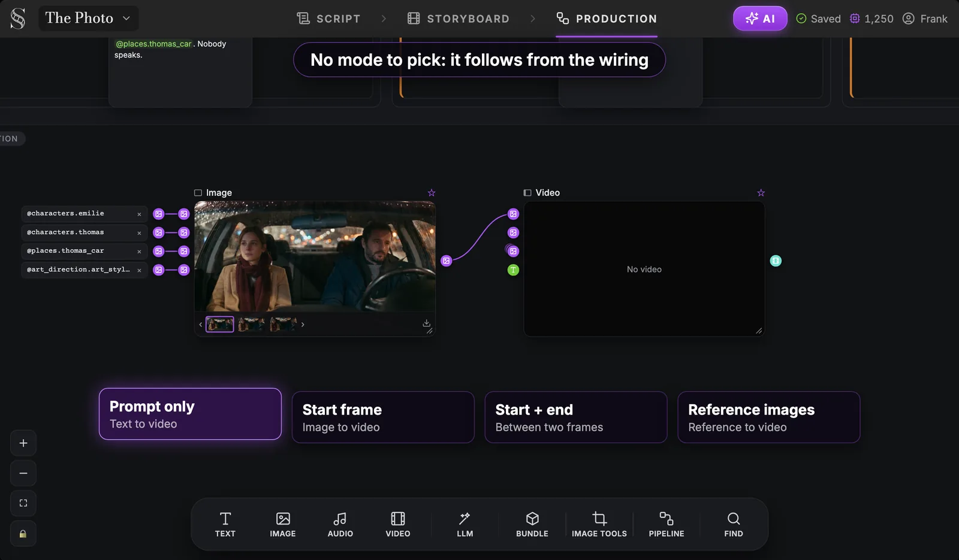Click the thomas_car reference output port
The image size is (959, 560).
[x=158, y=251]
